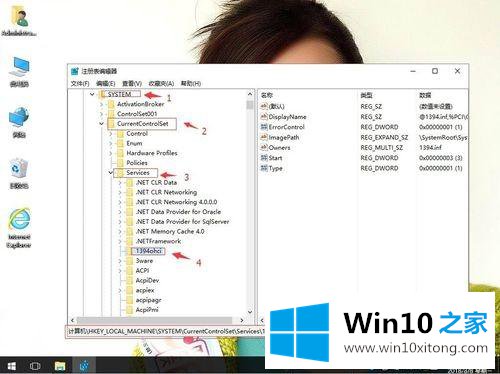Click the ErrorControl DWORD value icon
The image size is (500, 374).
point(264,127)
